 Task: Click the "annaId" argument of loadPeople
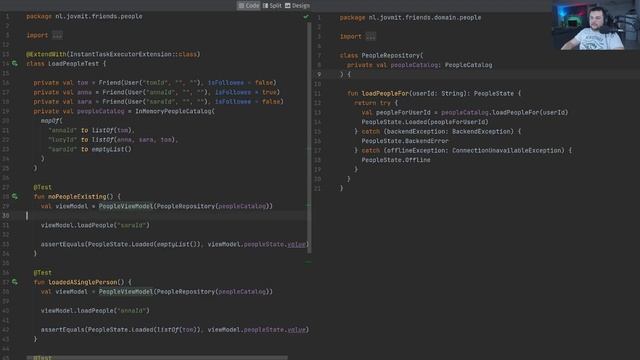click(131, 311)
